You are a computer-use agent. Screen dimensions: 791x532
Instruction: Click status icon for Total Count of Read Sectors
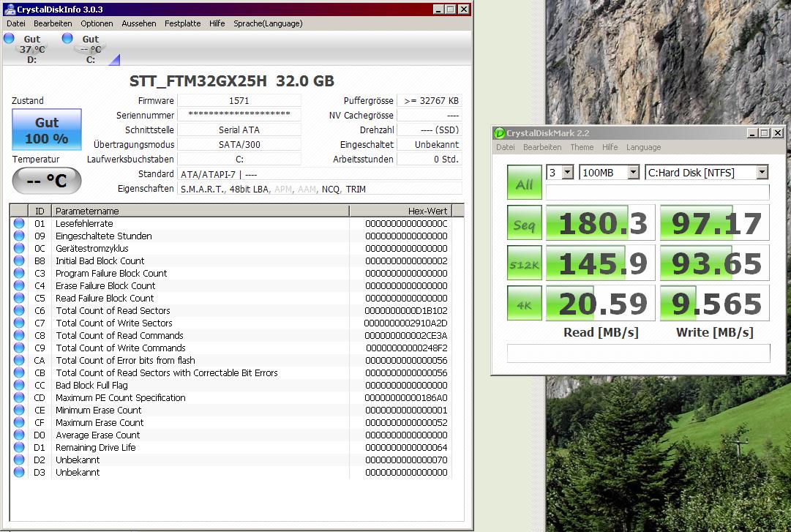pos(19,310)
